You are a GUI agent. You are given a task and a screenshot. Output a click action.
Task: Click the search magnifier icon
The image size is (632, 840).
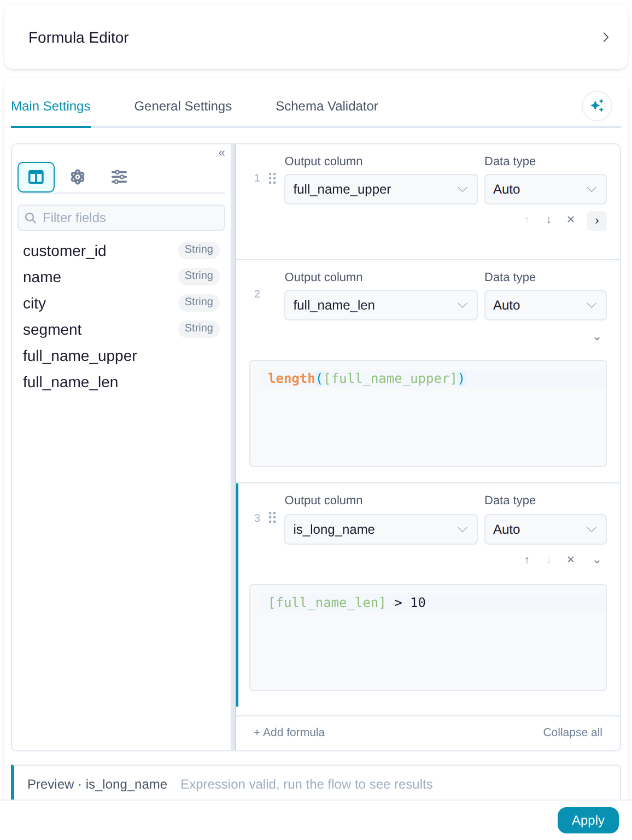click(31, 218)
